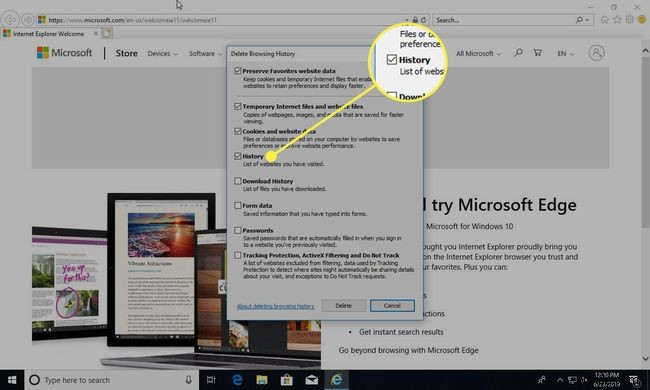Click the clock showing date and time
650x390 pixels.
tap(606, 380)
